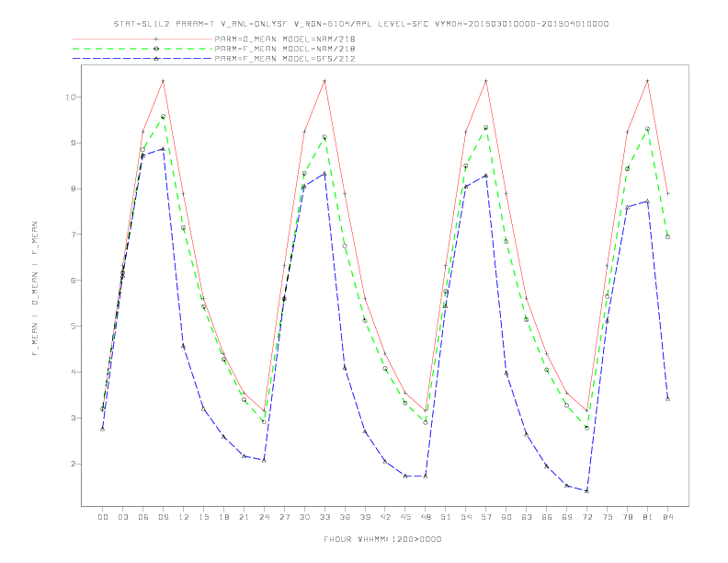Click x-axis tick label 60

point(506,517)
